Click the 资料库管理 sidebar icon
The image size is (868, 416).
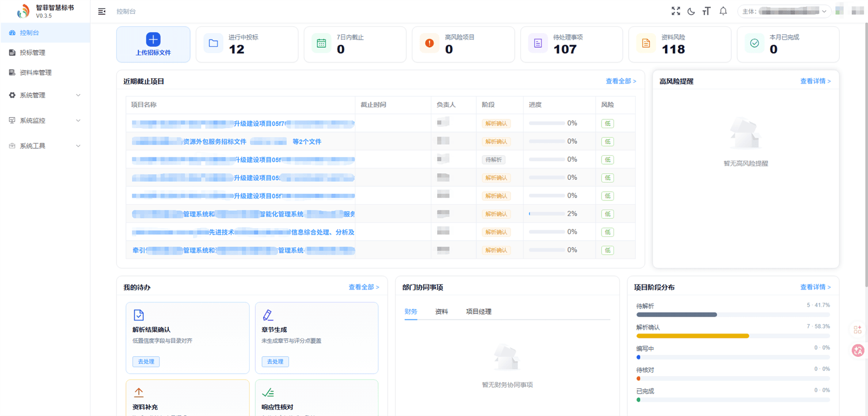[12, 72]
